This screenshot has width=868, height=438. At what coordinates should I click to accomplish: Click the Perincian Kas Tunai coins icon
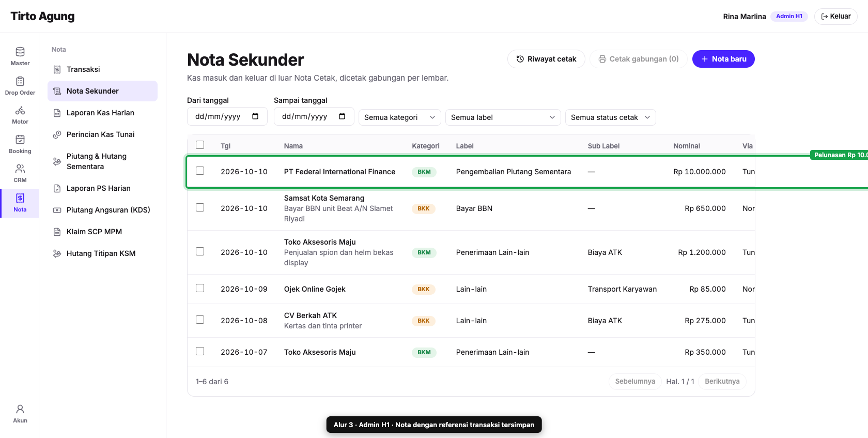[x=57, y=134]
